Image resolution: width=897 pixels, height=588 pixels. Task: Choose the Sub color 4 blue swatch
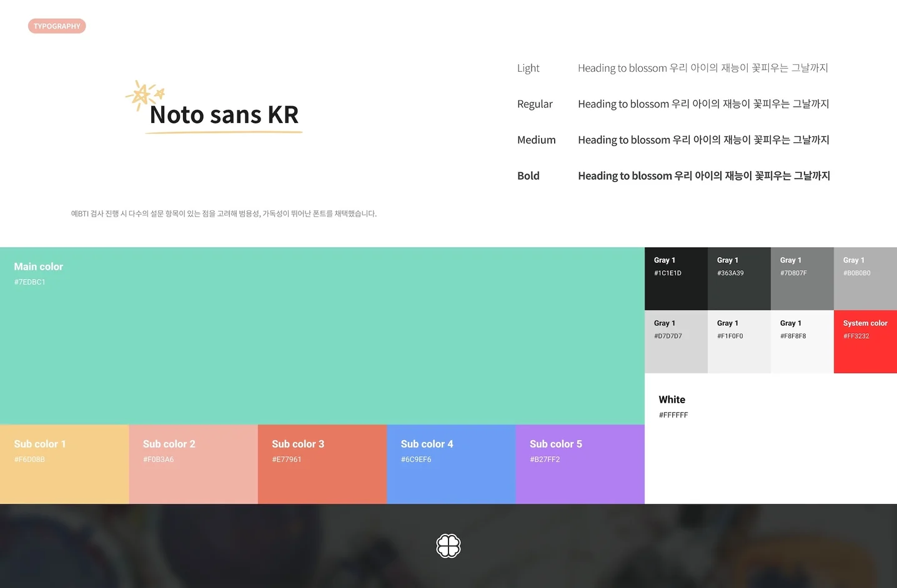coord(452,464)
